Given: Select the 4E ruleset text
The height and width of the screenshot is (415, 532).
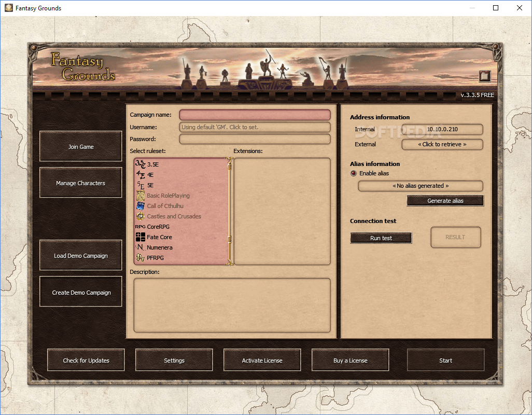Looking at the screenshot, I should coord(150,175).
